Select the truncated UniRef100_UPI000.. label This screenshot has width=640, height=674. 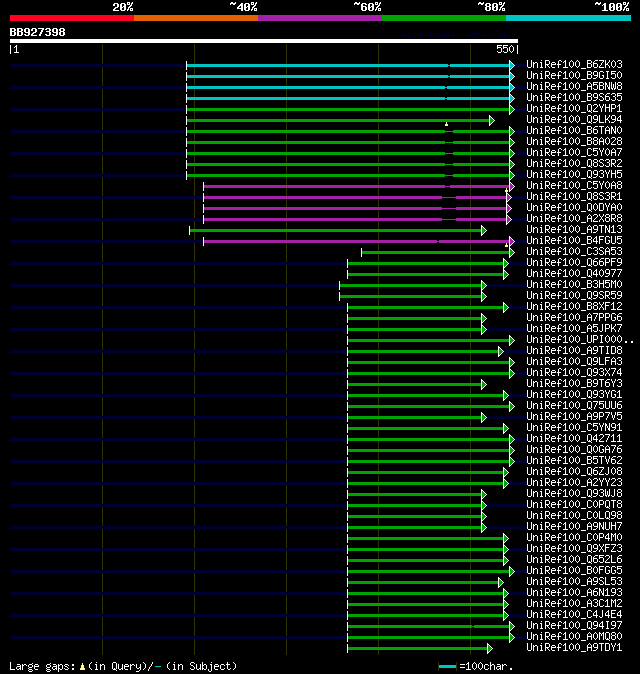[580, 340]
